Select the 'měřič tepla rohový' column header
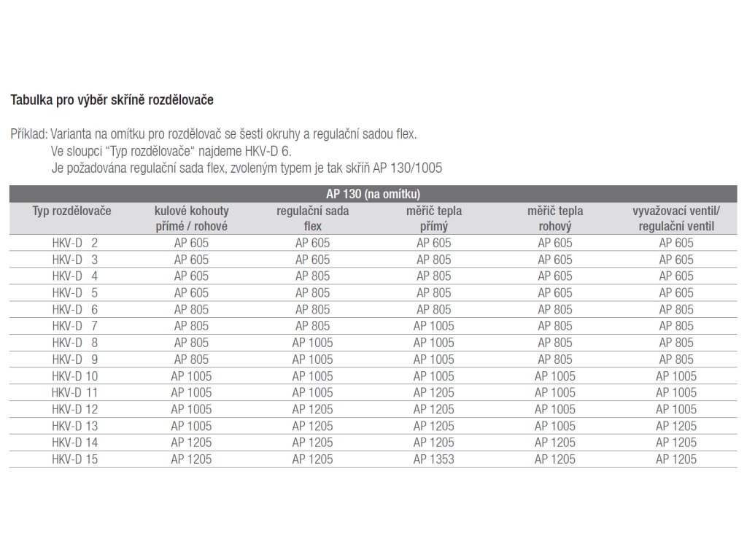Image resolution: width=747 pixels, height=560 pixels. tap(554, 219)
